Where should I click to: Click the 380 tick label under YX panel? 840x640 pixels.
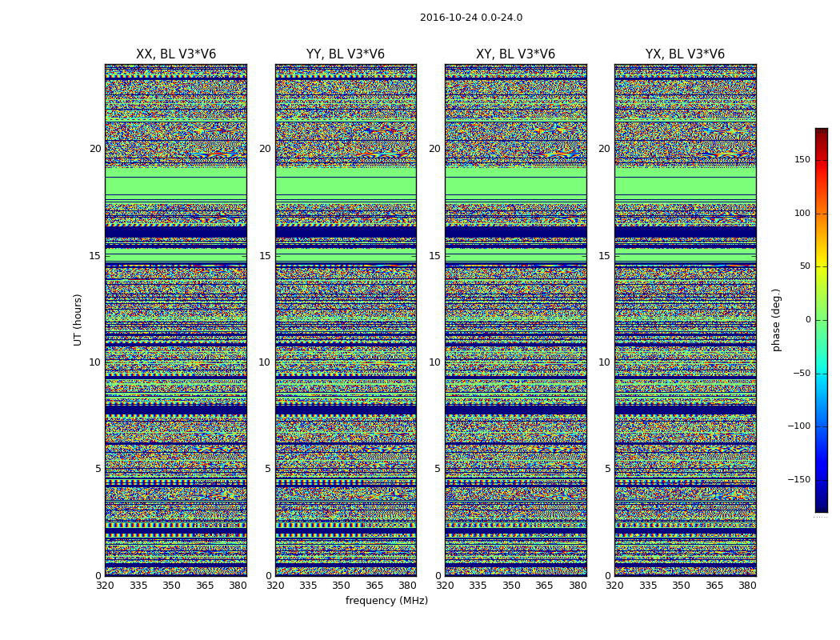tap(747, 586)
